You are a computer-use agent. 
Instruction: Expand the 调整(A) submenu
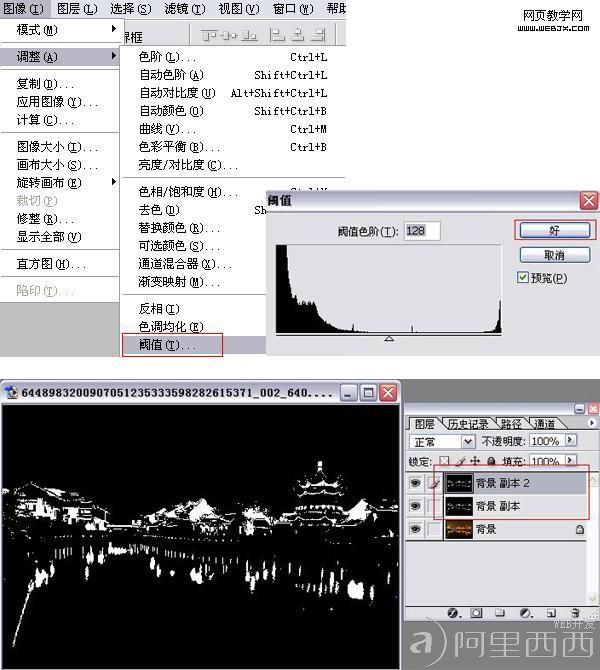[113, 56]
